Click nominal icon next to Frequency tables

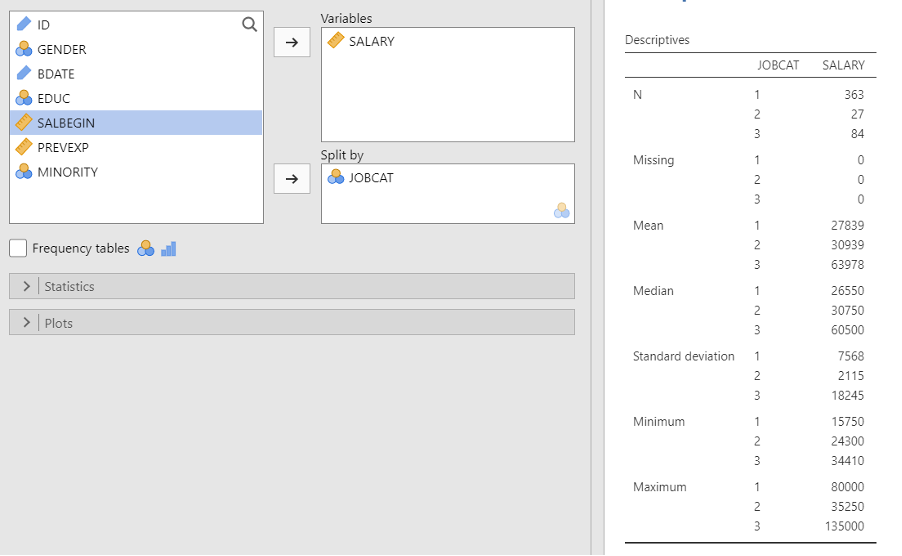click(x=146, y=248)
